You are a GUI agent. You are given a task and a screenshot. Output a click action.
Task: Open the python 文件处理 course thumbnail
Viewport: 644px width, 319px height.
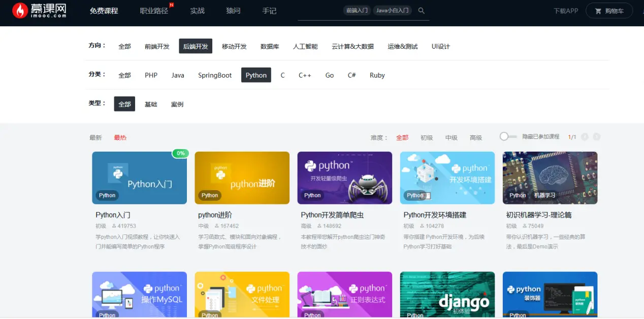242,295
